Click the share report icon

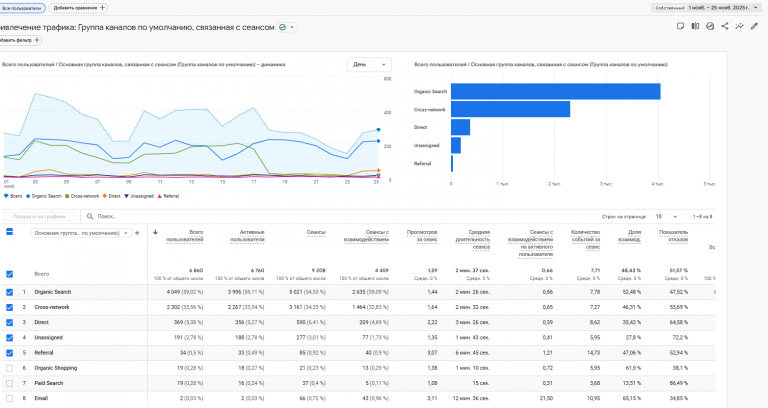pyautogui.click(x=725, y=26)
